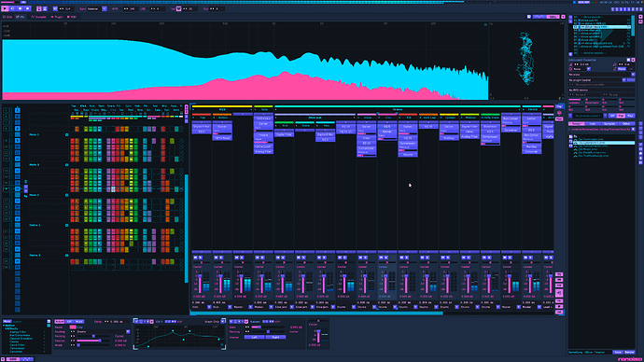Click the pink track Name color swatch
The image size is (644, 362).
tap(73, 327)
